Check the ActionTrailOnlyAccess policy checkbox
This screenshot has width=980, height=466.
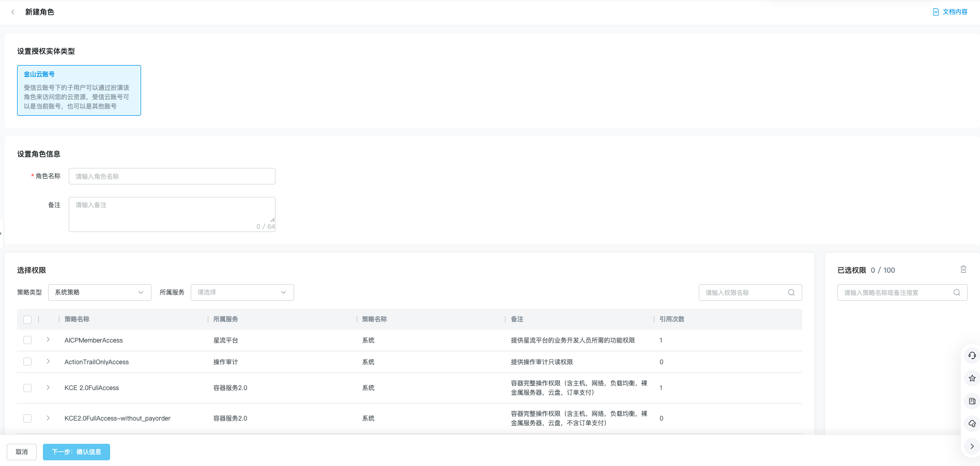pyautogui.click(x=27, y=362)
